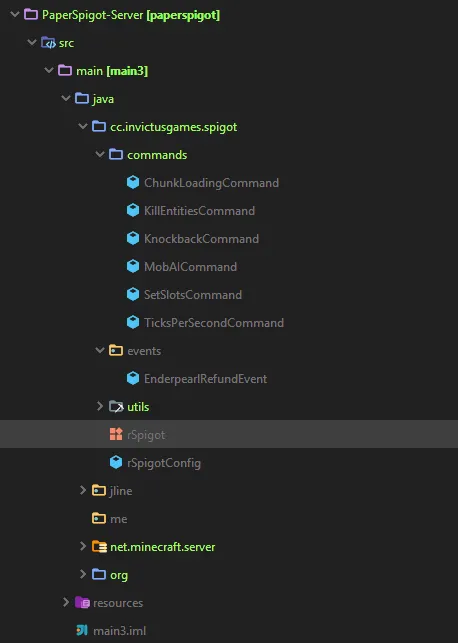
Task: Click the src source folder icon
Action: (x=48, y=43)
